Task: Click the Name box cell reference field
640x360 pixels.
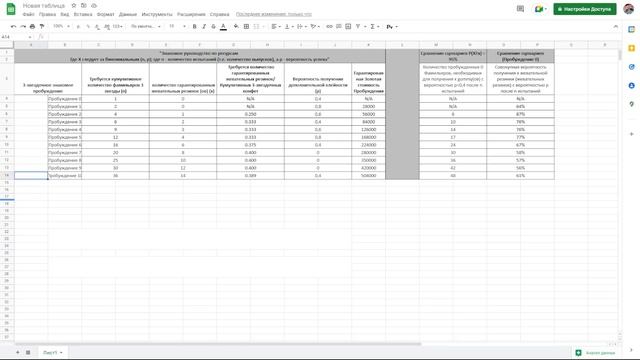Action: point(16,37)
